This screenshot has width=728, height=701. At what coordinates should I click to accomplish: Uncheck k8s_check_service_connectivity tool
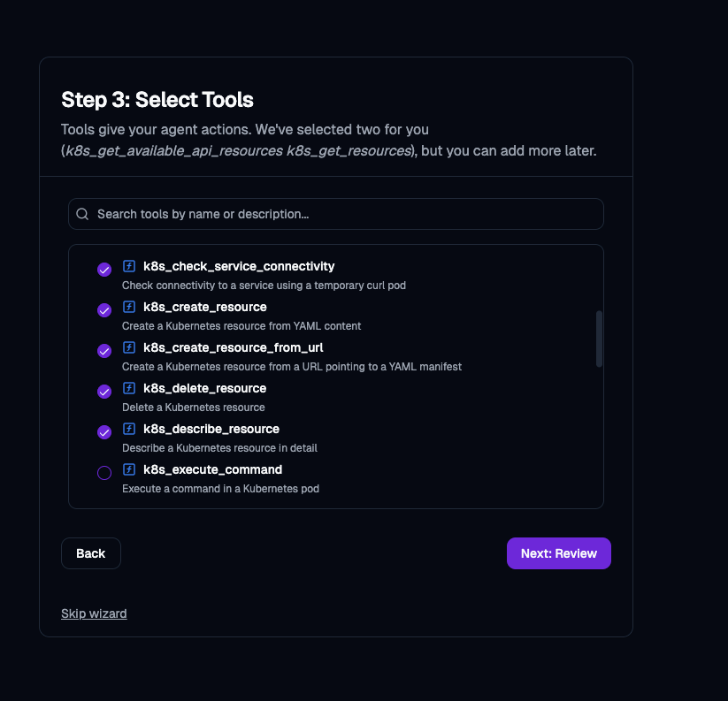(x=104, y=270)
